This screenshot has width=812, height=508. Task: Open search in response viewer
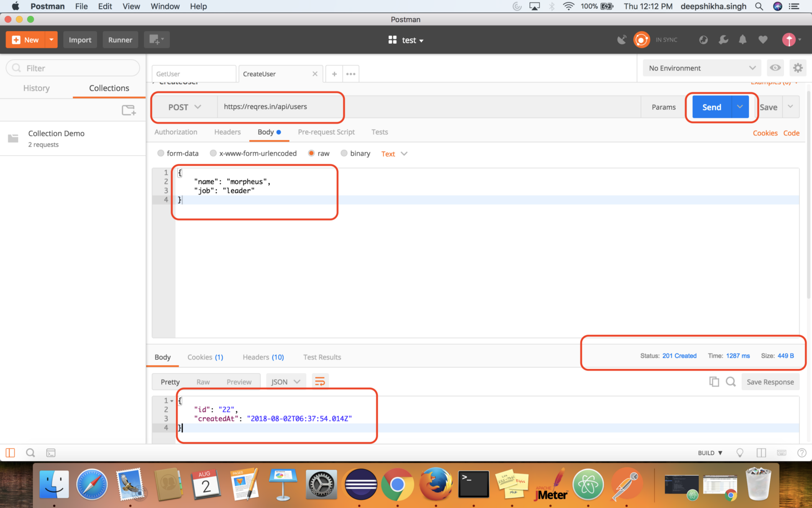pos(731,382)
